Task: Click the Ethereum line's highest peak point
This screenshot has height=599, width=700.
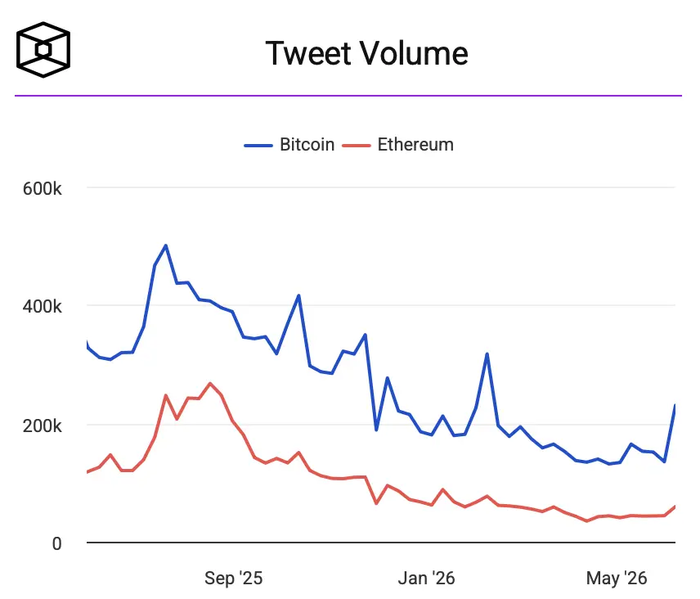Action: pos(210,383)
